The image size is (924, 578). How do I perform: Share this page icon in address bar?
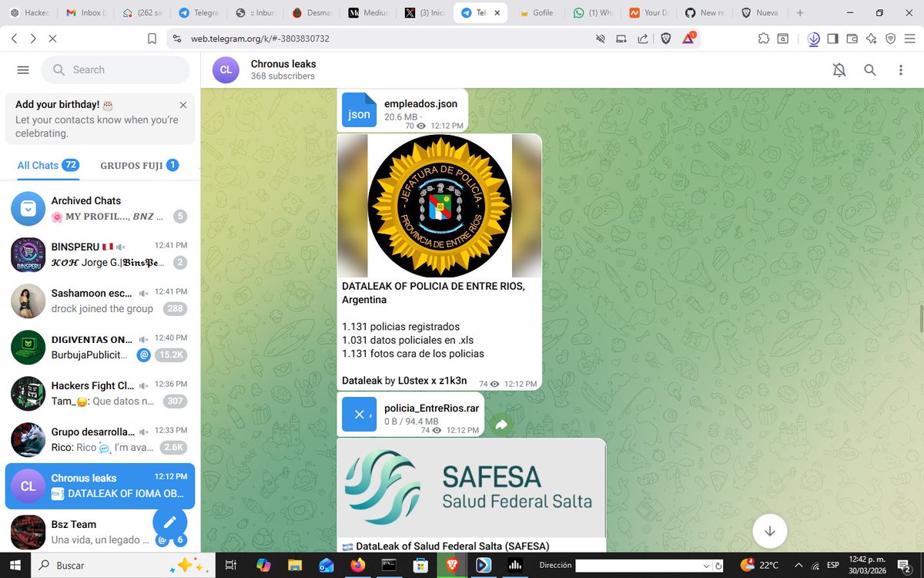(643, 39)
